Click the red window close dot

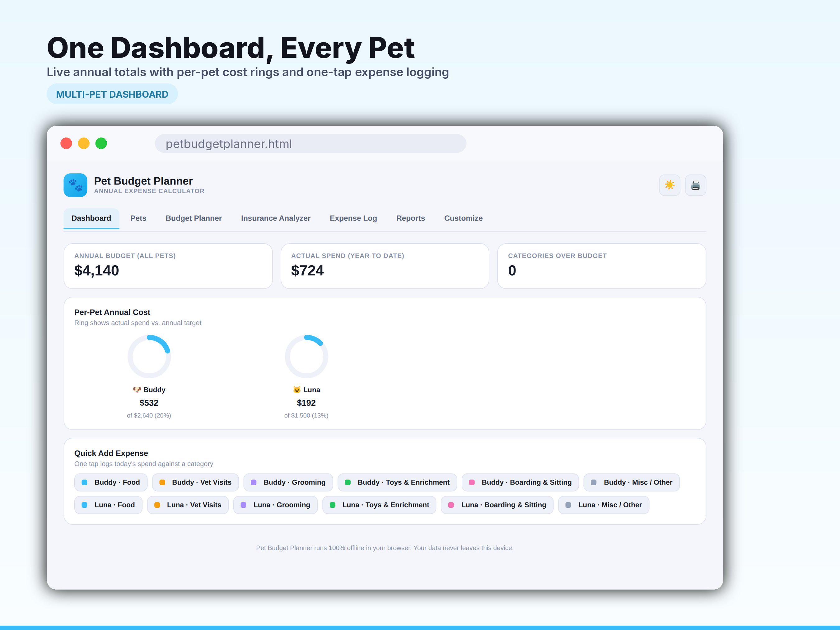click(66, 143)
